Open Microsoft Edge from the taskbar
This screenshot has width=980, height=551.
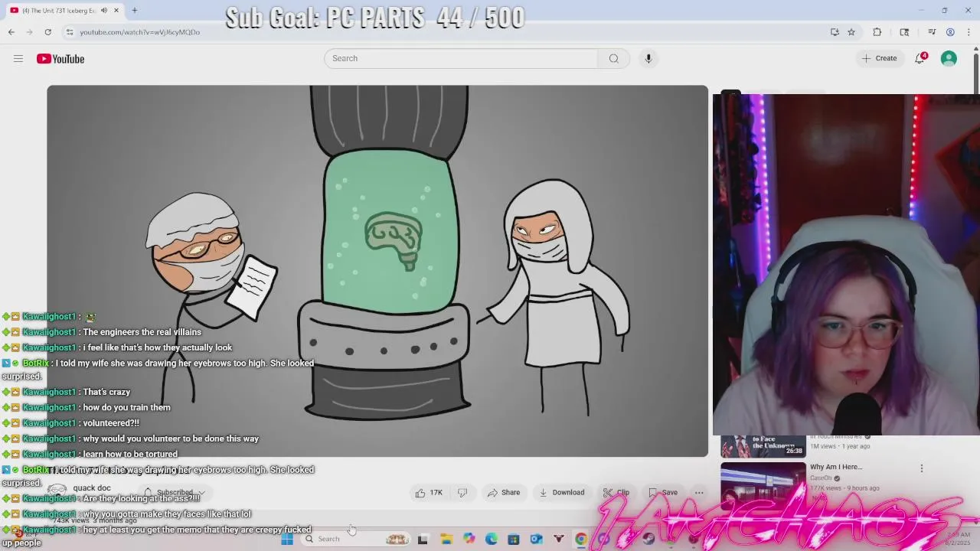(492, 539)
